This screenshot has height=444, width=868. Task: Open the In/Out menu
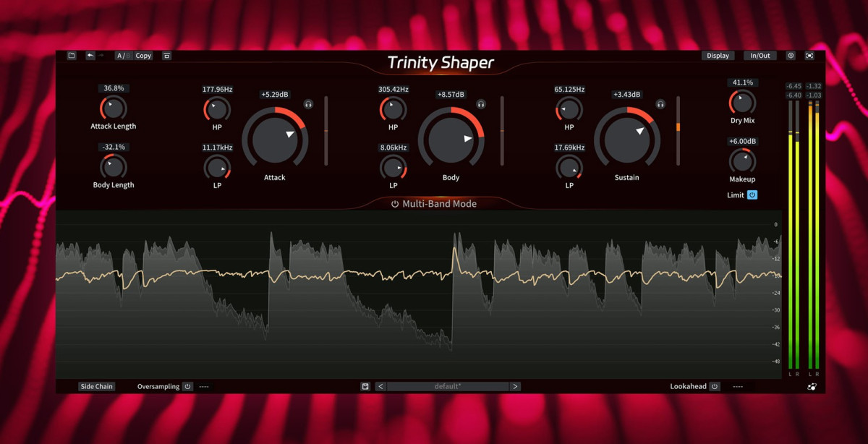coord(760,56)
